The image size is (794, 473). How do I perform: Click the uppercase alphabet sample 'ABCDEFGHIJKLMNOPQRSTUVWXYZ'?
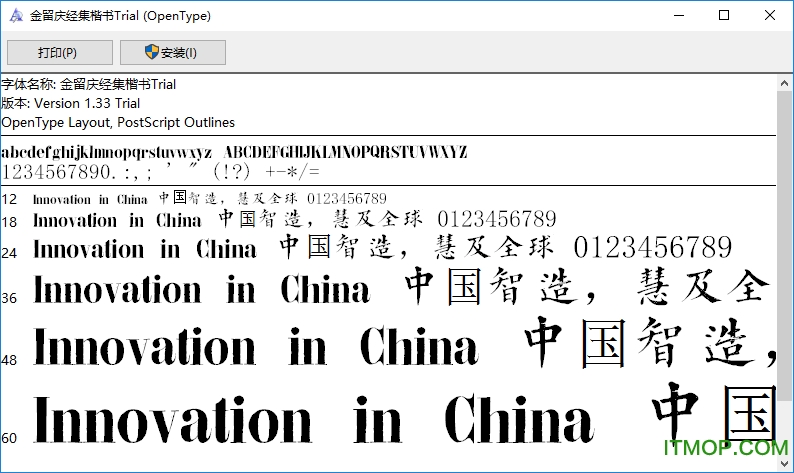345,152
